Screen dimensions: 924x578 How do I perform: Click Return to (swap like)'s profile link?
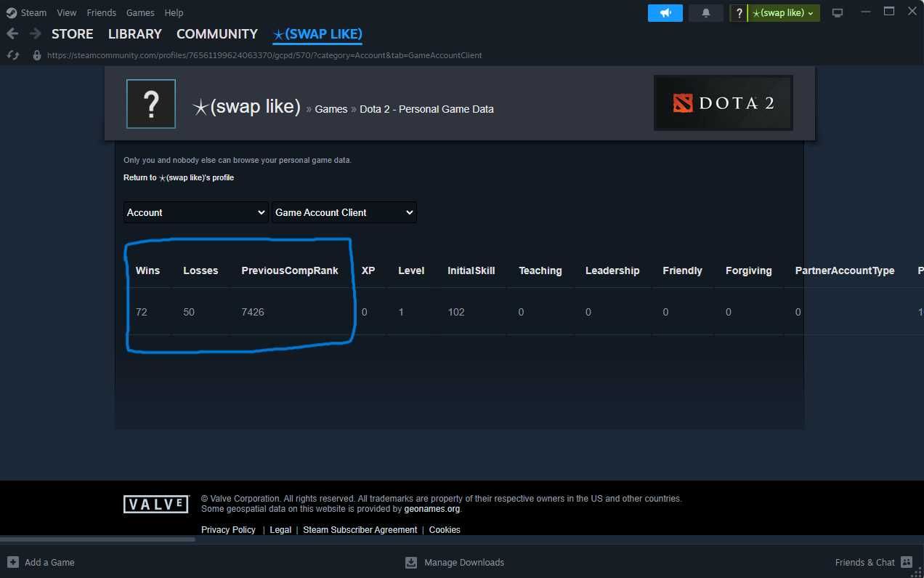pos(179,177)
